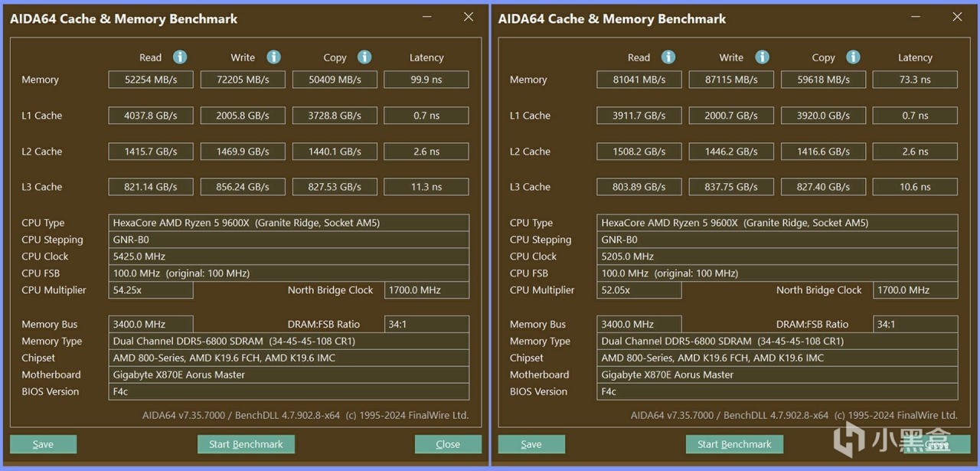
Task: Click DRAM:FSB Ratio 34:1 in right window
Action: click(915, 325)
